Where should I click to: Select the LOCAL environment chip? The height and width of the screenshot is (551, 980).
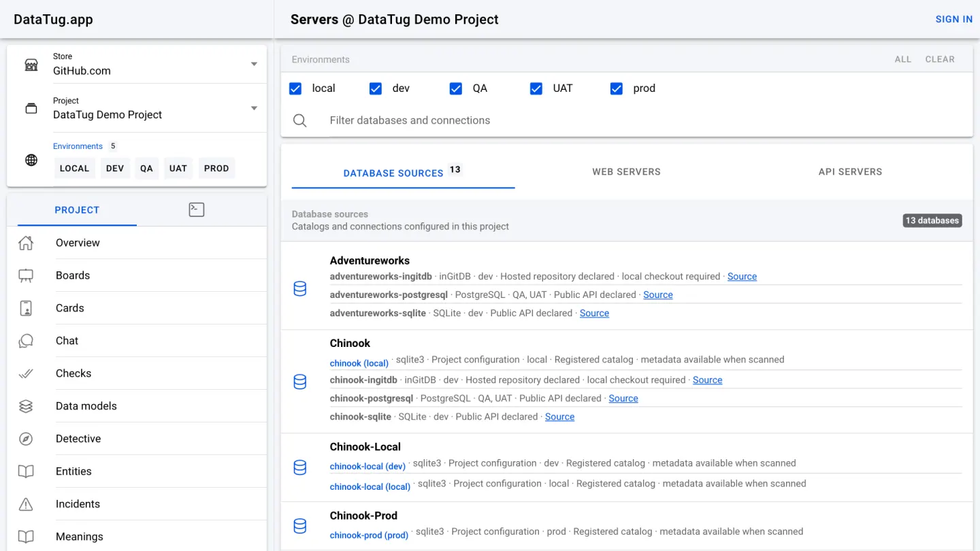pos(74,169)
